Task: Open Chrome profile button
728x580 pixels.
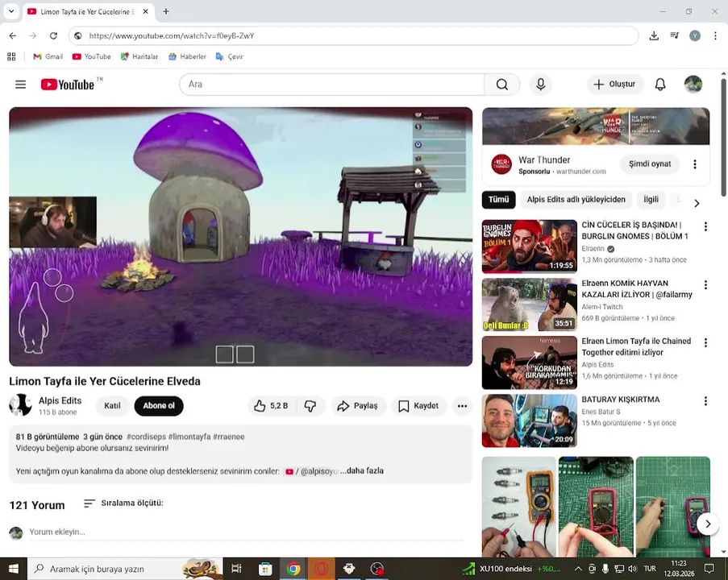Action: click(695, 35)
